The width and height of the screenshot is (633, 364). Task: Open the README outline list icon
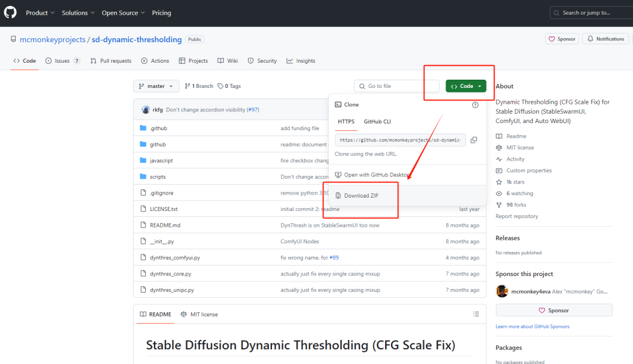click(x=476, y=314)
